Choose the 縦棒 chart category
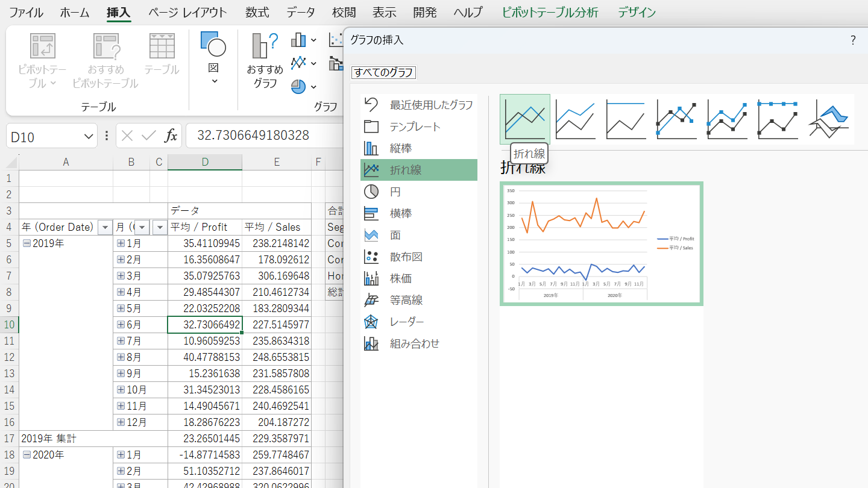Image resolution: width=868 pixels, height=488 pixels. [419, 148]
